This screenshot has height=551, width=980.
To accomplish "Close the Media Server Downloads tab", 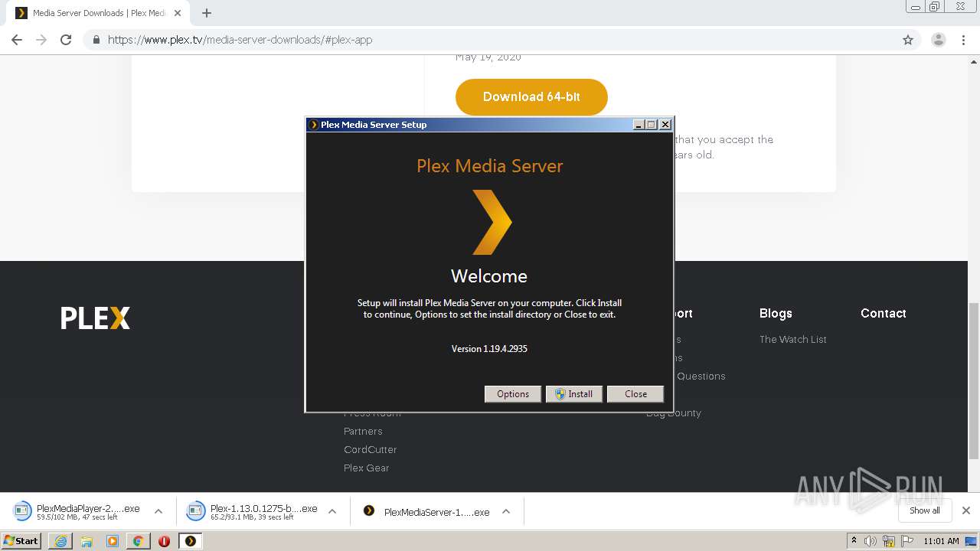I will pyautogui.click(x=177, y=13).
